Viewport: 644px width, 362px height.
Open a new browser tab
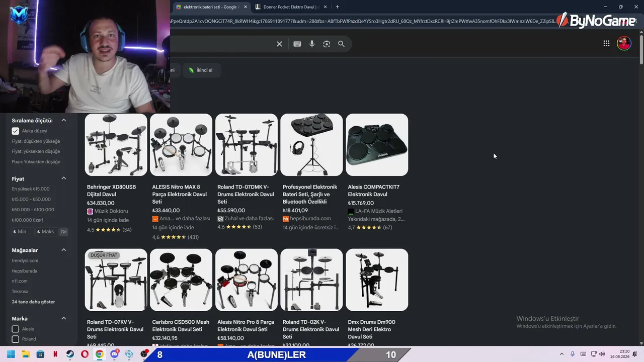(337, 7)
